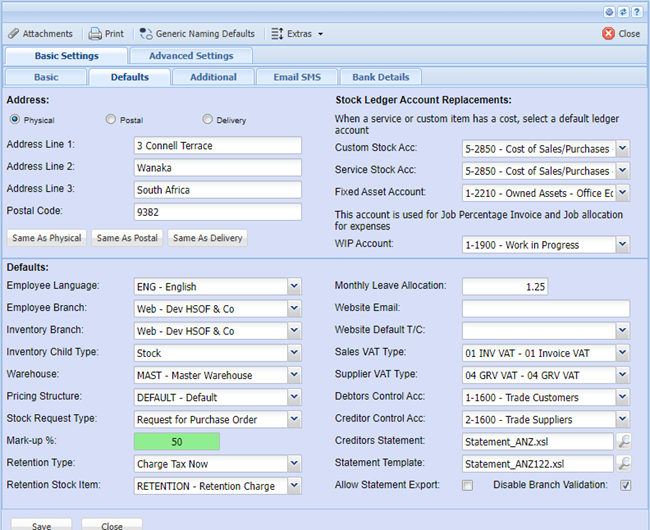This screenshot has height=530, width=650.
Task: Expand the Employee Language dropdown
Action: 293,286
